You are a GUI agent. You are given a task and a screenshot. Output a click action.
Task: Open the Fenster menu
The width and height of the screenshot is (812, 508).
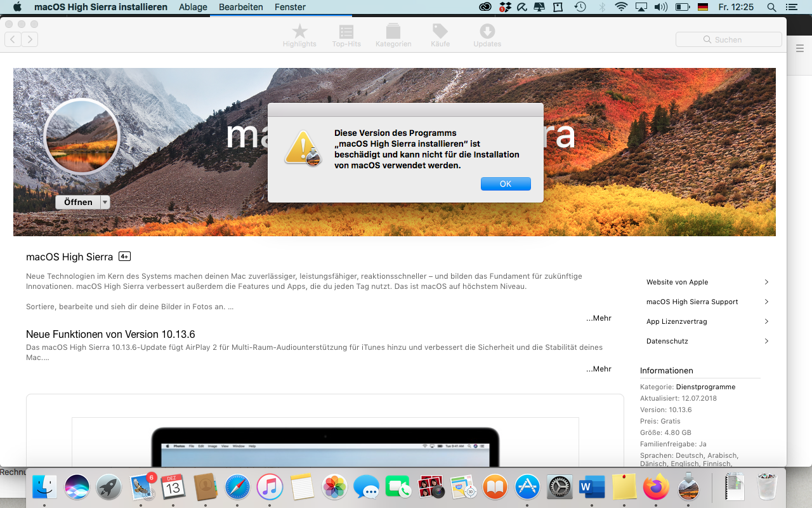coord(290,7)
